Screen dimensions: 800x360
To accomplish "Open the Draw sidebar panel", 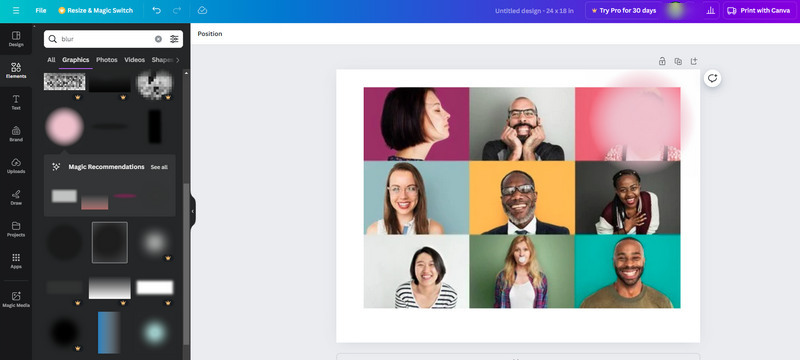I will tap(16, 197).
